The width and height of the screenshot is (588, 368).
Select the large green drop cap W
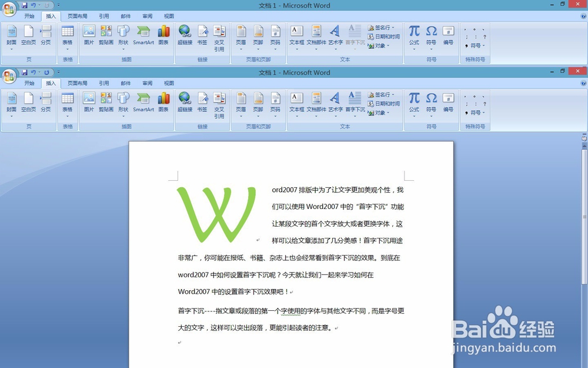[x=216, y=214]
